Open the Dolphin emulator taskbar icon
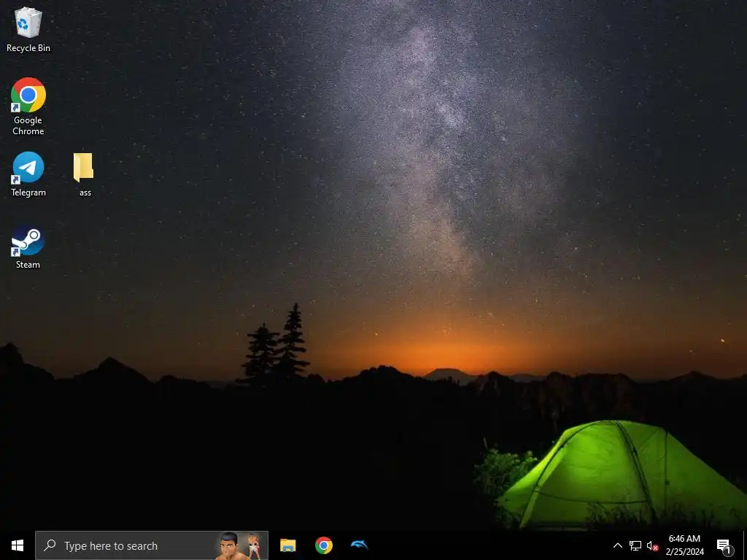This screenshot has height=560, width=747. pos(359,545)
